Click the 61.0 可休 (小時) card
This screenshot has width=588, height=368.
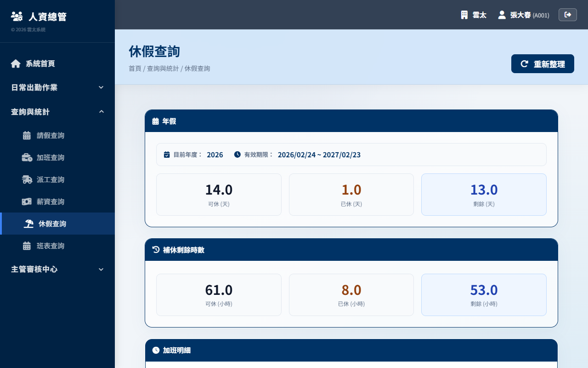[219, 295]
